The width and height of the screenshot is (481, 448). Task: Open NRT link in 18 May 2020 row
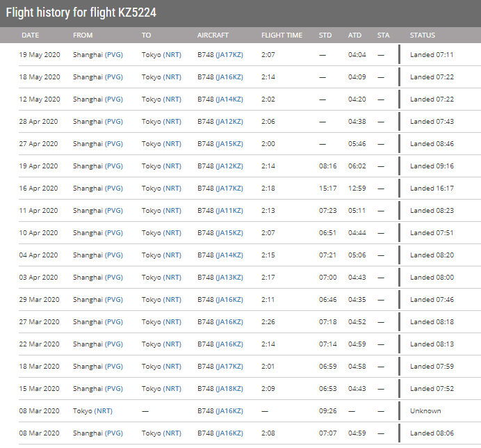pyautogui.click(x=172, y=77)
